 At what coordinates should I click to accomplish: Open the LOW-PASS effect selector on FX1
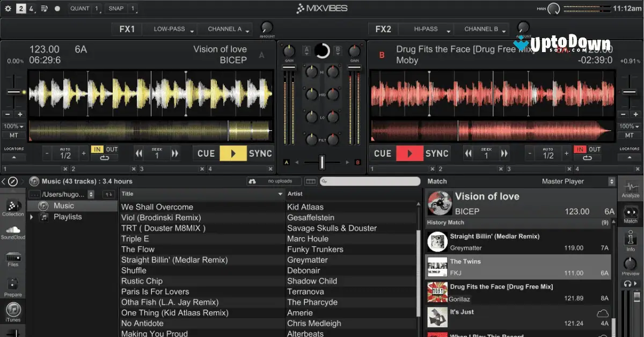pyautogui.click(x=170, y=28)
